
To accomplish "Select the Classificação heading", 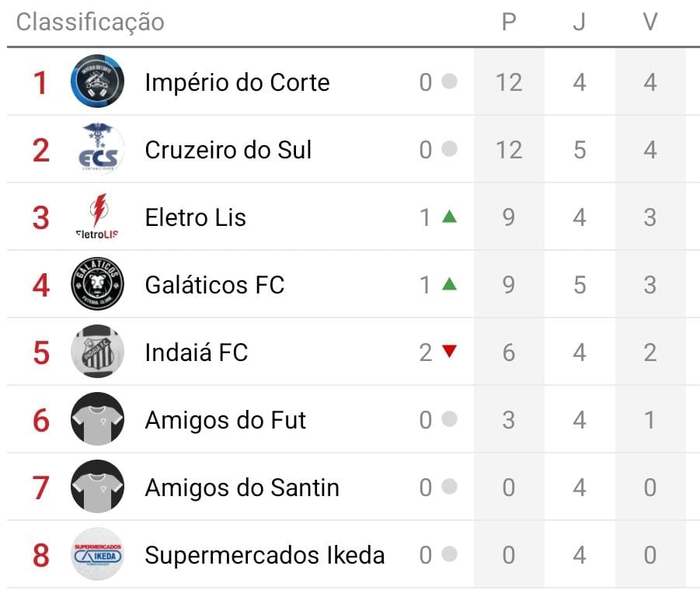I will pyautogui.click(x=90, y=22).
